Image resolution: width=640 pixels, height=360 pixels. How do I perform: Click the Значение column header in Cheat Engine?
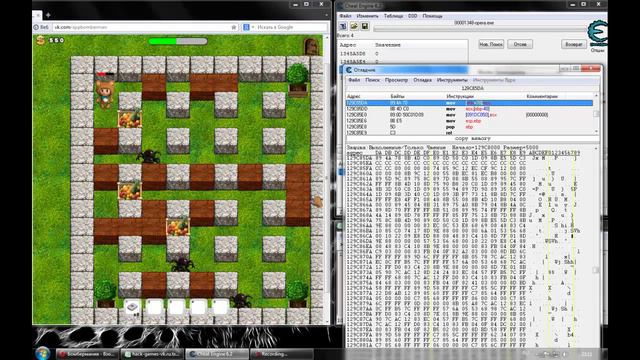[x=388, y=44]
